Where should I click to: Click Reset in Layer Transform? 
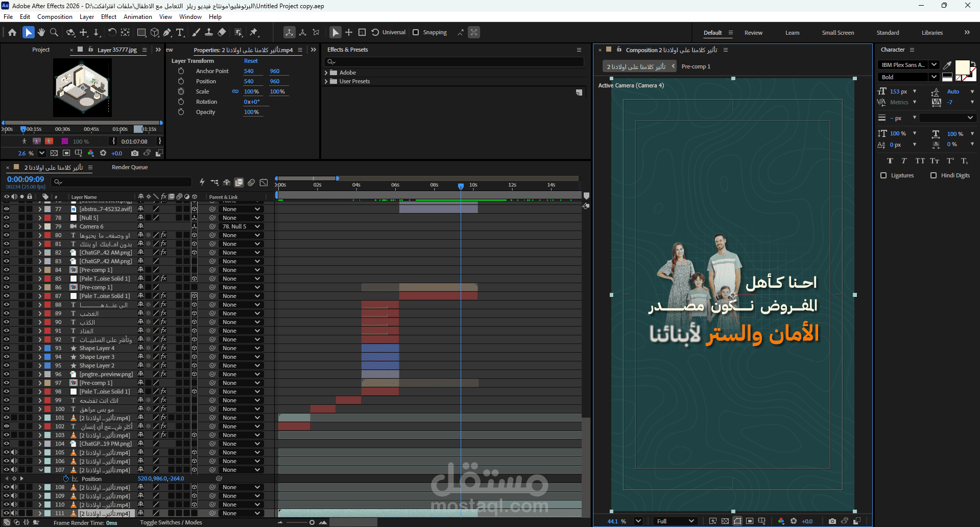click(251, 61)
